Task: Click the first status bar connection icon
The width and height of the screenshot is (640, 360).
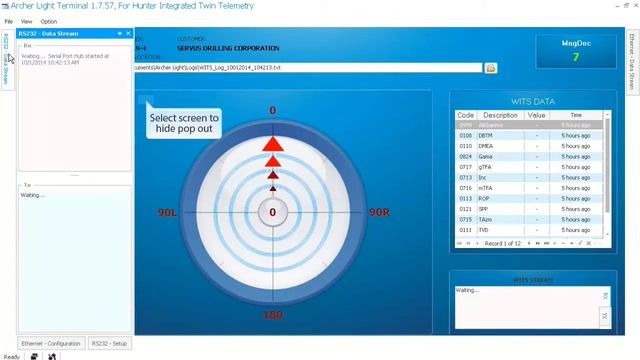Action: [34, 356]
